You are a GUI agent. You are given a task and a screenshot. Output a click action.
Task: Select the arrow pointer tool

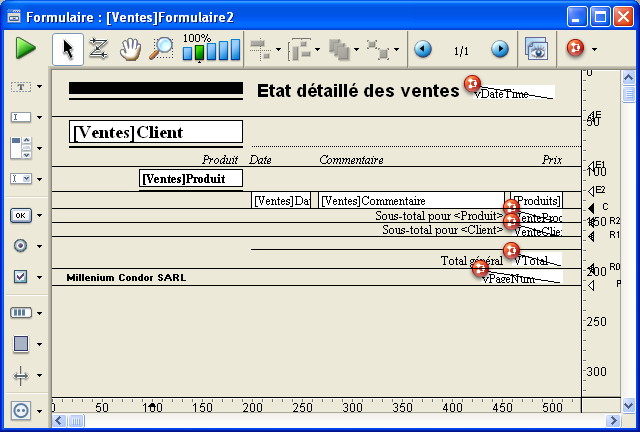click(68, 48)
